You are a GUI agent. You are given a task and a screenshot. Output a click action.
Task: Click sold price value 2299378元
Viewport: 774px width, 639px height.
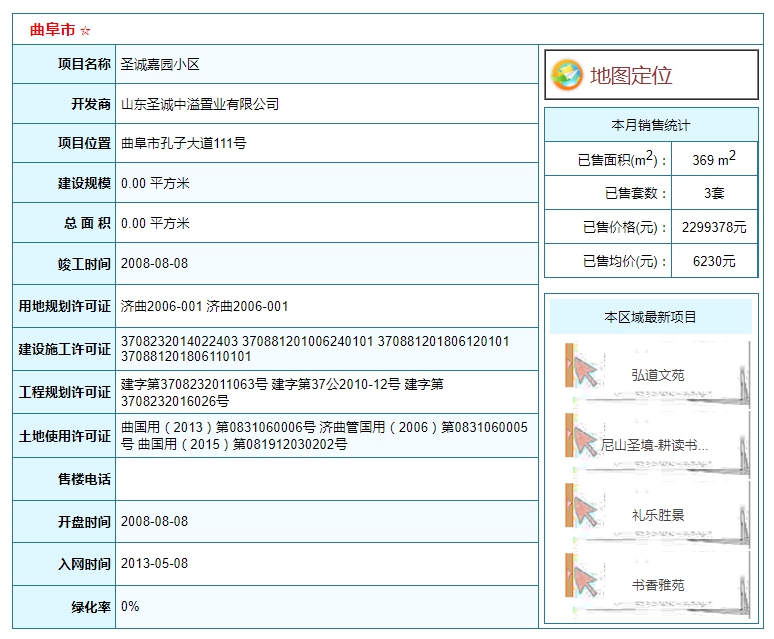pos(714,227)
